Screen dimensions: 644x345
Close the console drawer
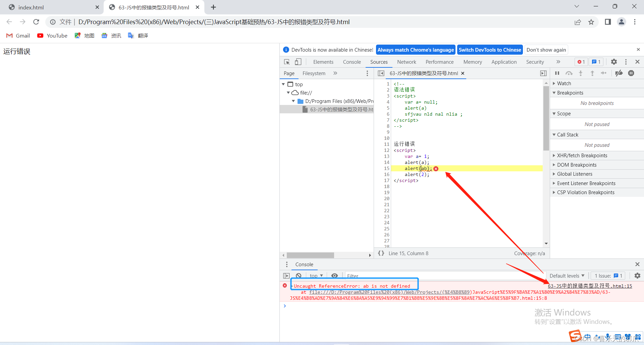point(637,265)
